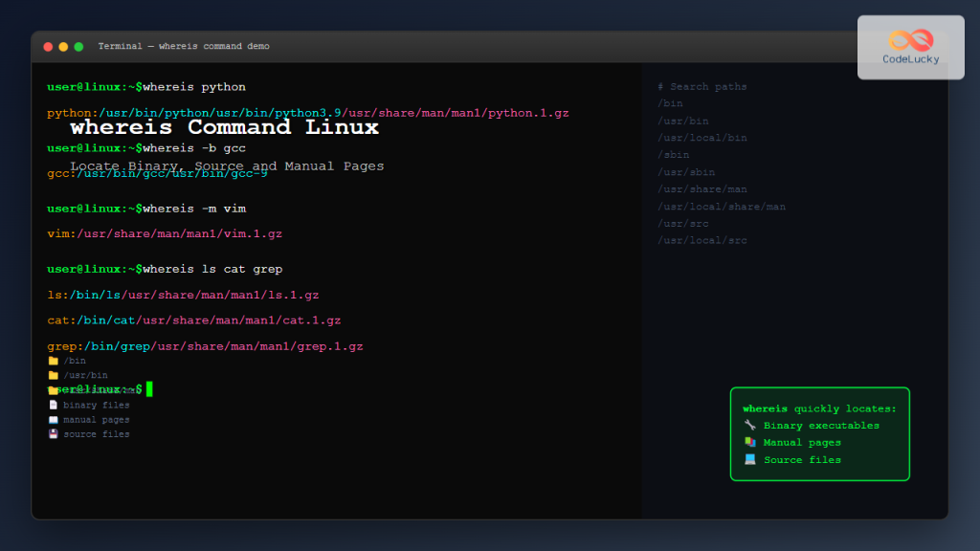Click the CodeLucky infinity logo

point(909,38)
